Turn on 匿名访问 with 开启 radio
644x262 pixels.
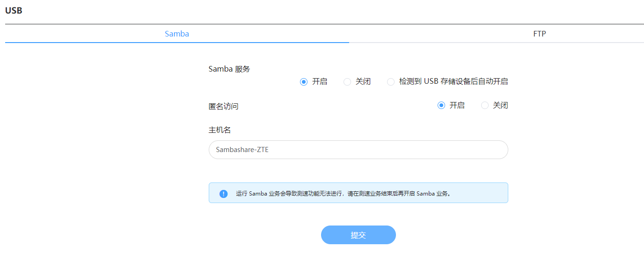pyautogui.click(x=441, y=106)
